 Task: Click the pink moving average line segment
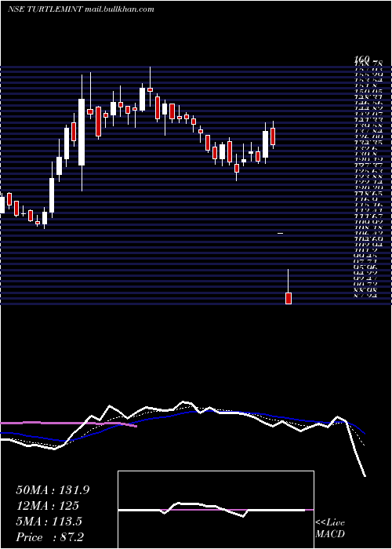click(68, 424)
